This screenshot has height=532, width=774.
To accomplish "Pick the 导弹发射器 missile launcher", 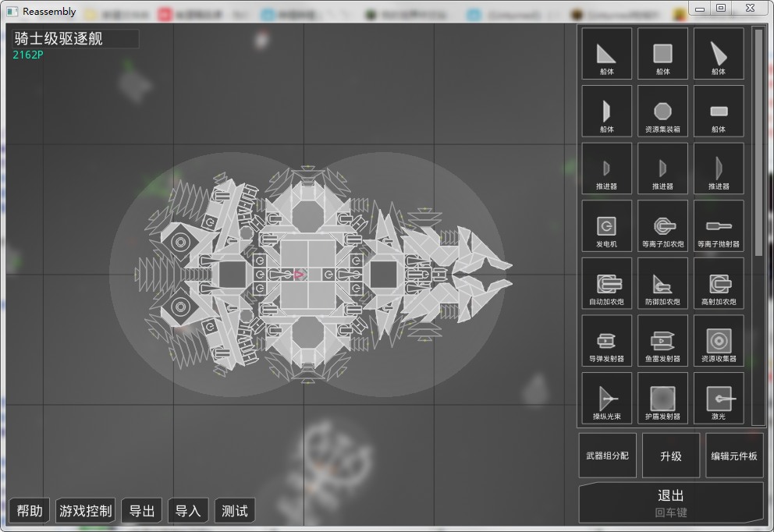I will 606,341.
